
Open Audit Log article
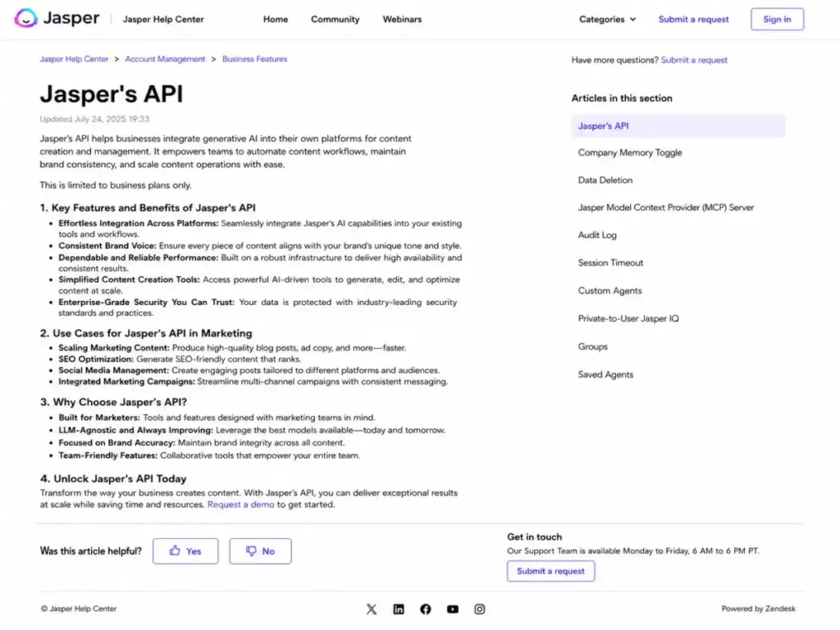[x=597, y=235]
